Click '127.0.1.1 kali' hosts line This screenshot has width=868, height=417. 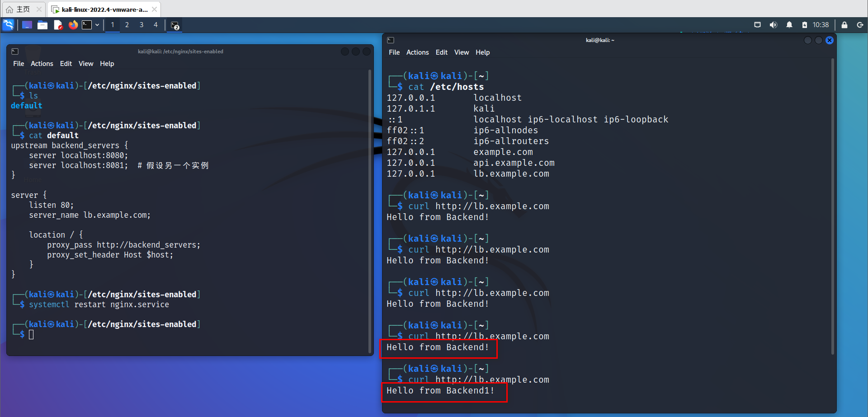(441, 108)
